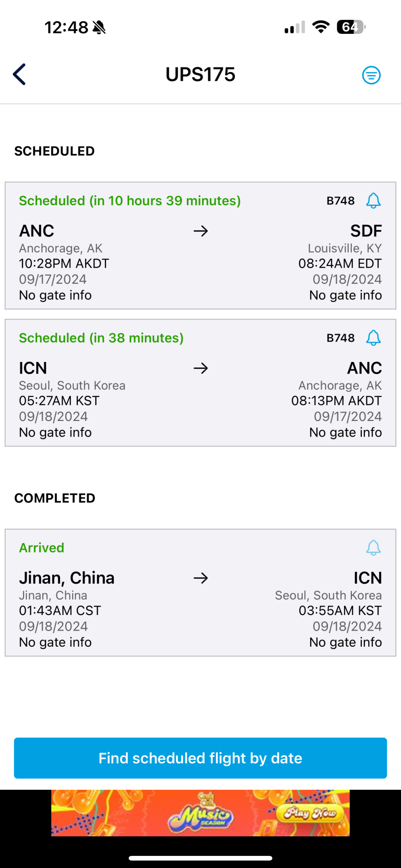
Task: Open the Music Season ad banner
Action: click(200, 813)
